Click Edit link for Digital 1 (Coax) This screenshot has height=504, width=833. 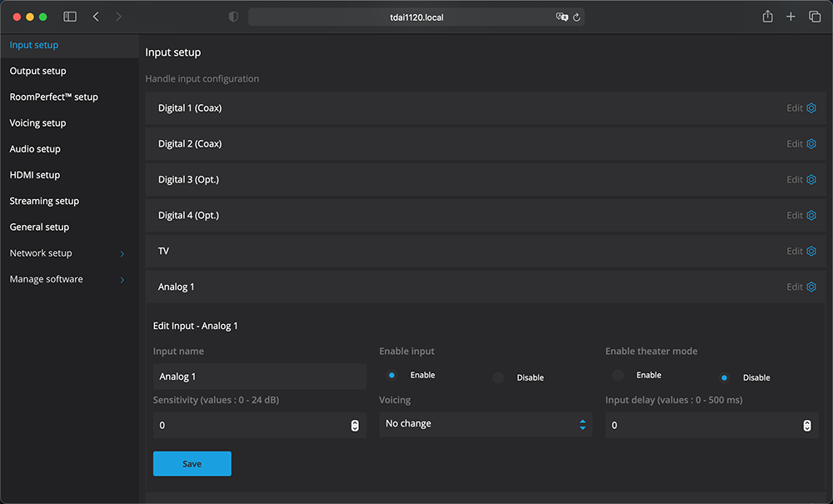[x=794, y=107]
